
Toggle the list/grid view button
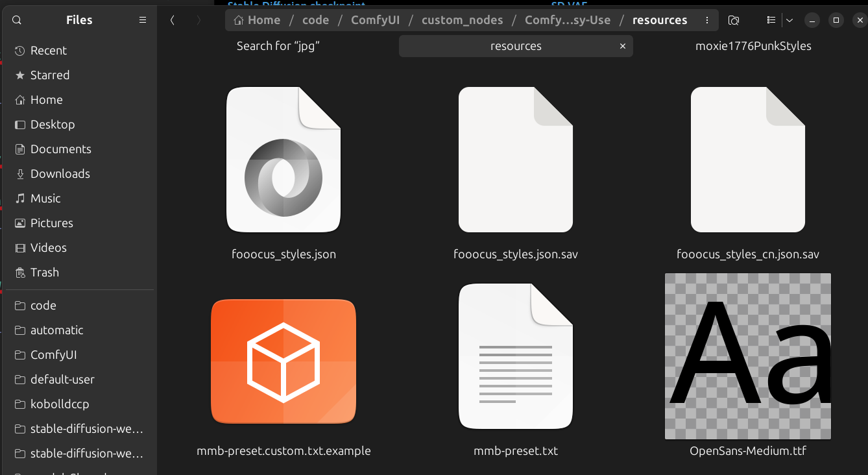771,20
